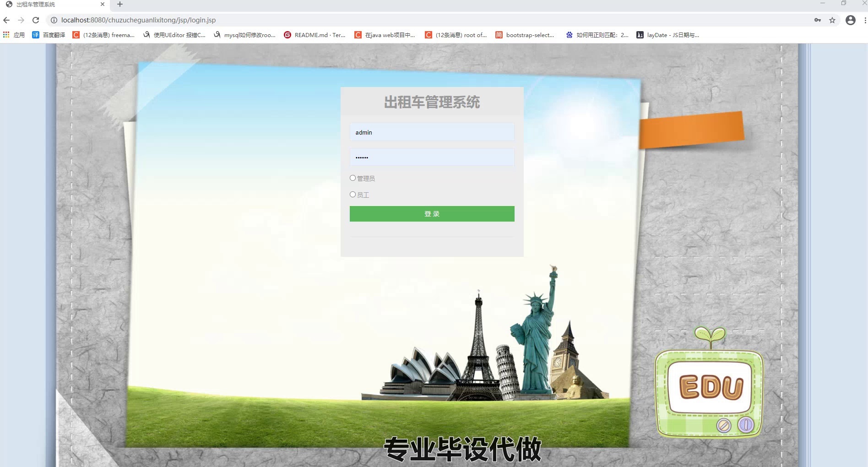Screen dimensions: 868x467
Task: Minimize the browser window
Action: click(823, 4)
